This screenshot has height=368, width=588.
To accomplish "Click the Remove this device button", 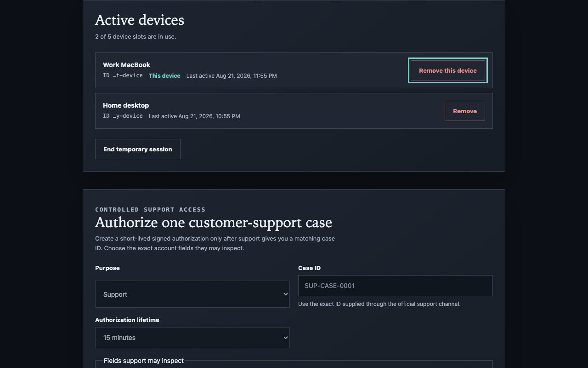I will click(x=448, y=70).
